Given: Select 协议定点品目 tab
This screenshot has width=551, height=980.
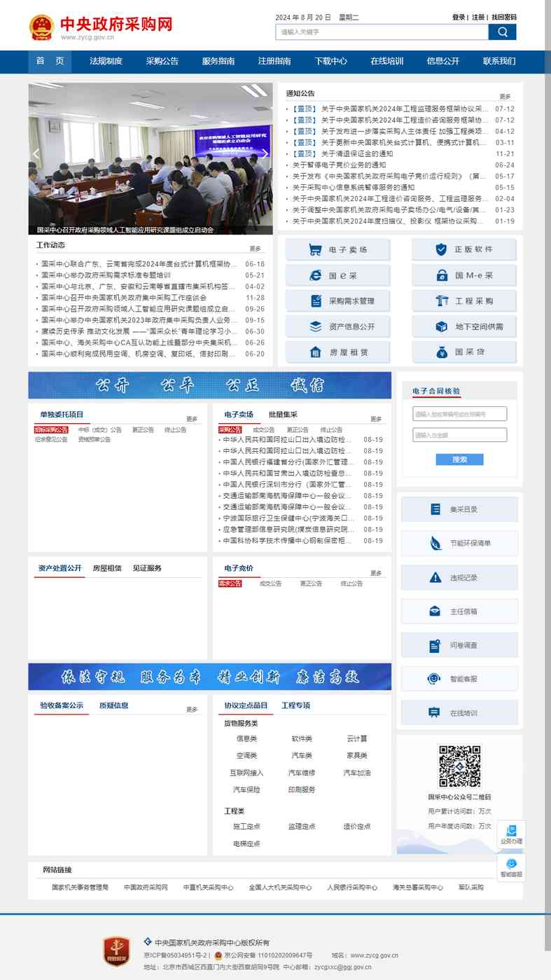Looking at the screenshot, I should pyautogui.click(x=246, y=705).
